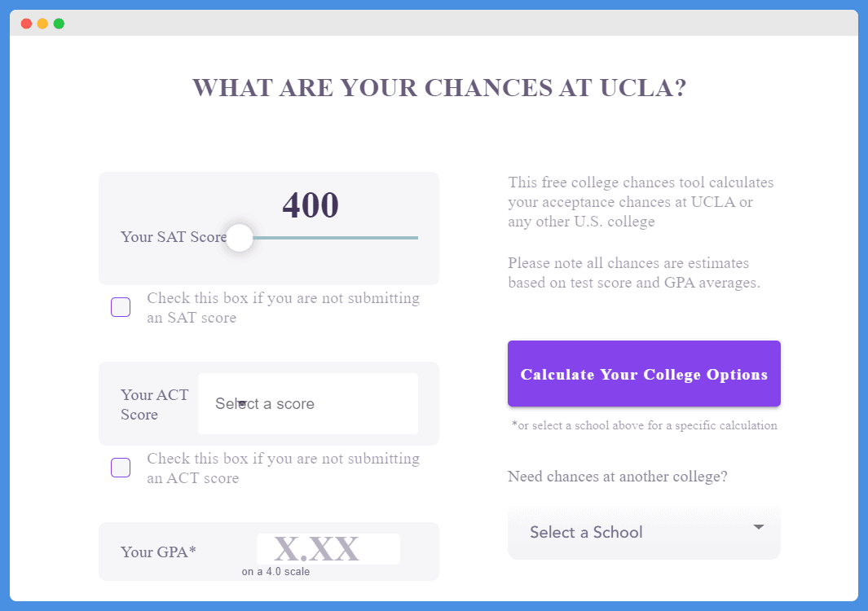Click the 'Your GPA*' label
The width and height of the screenshot is (868, 611).
click(158, 552)
